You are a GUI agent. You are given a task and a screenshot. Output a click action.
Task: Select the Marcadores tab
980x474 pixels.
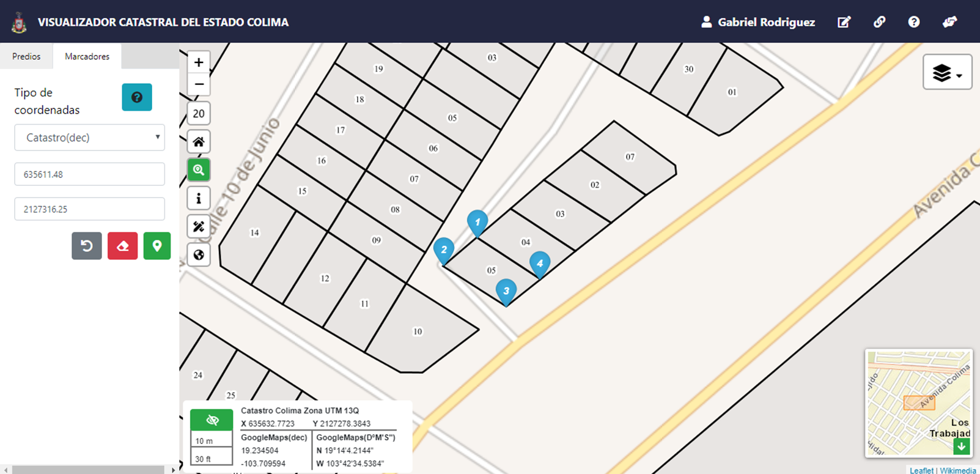click(87, 56)
